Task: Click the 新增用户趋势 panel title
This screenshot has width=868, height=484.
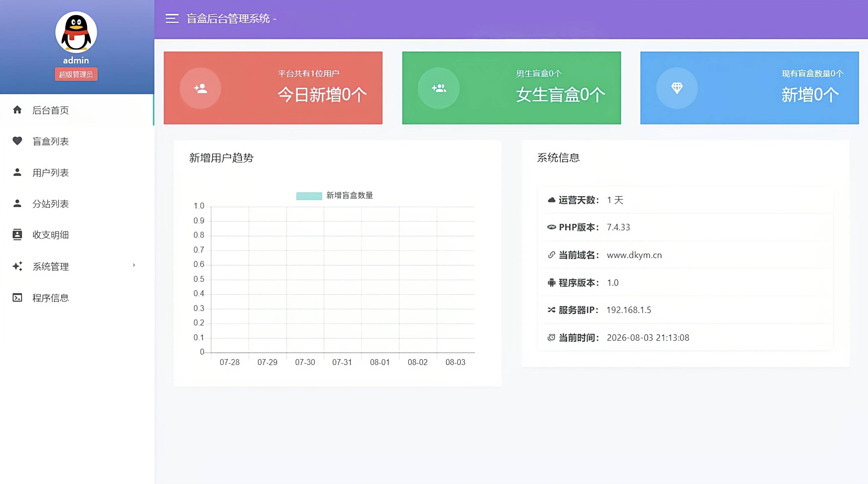Action: coord(221,158)
